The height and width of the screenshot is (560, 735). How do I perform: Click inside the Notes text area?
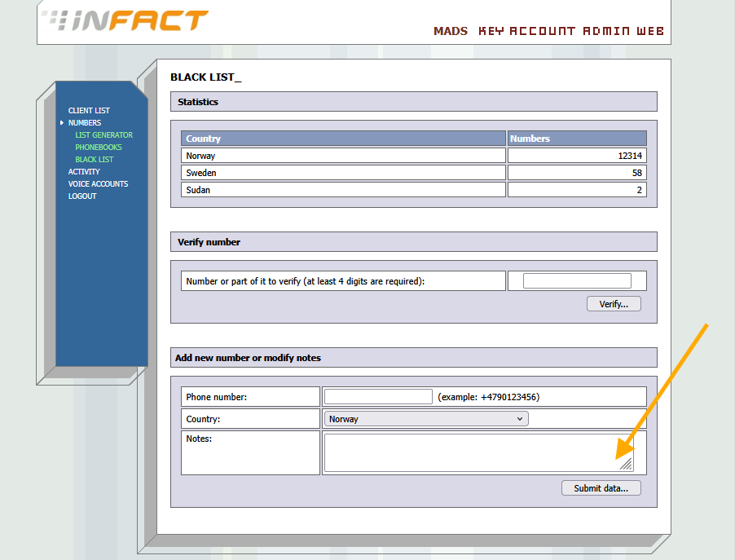[478, 452]
